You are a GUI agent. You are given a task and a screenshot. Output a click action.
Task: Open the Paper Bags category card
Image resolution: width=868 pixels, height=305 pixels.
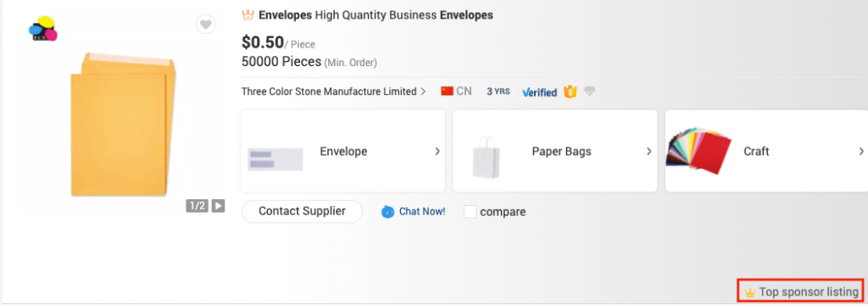tap(554, 151)
